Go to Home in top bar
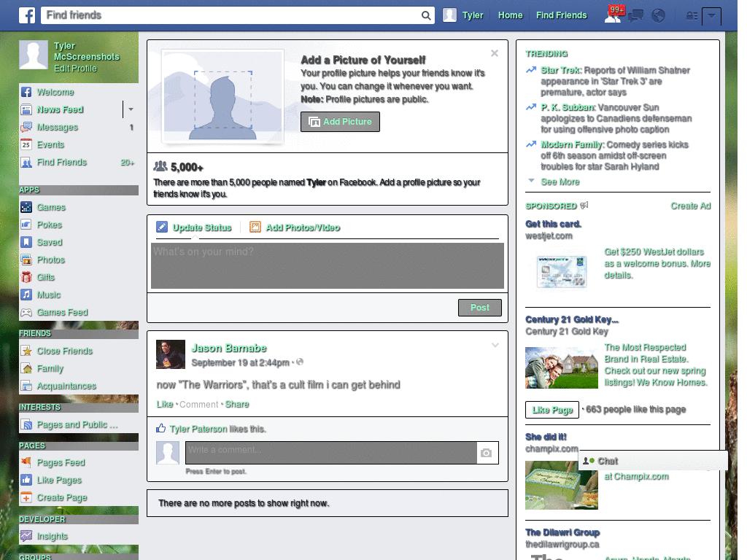This screenshot has width=747, height=560. (x=510, y=15)
